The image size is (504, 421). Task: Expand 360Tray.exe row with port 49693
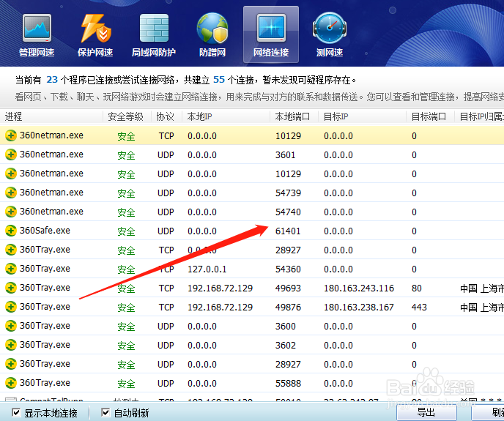[x=10, y=288]
